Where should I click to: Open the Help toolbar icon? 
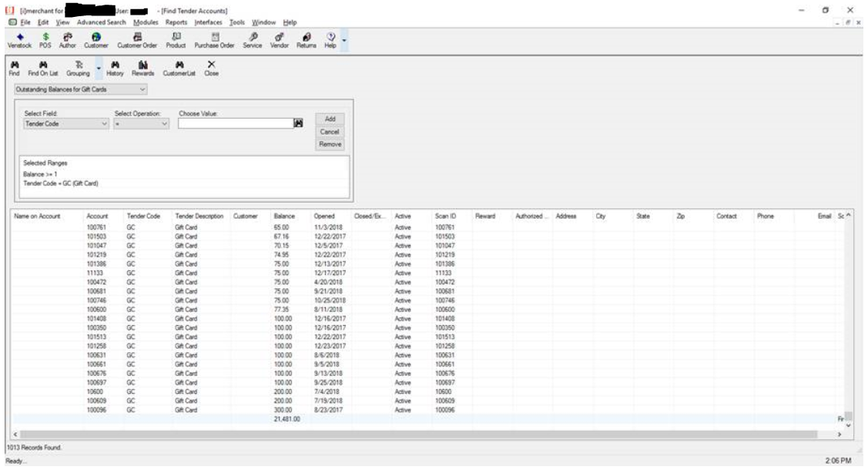330,40
